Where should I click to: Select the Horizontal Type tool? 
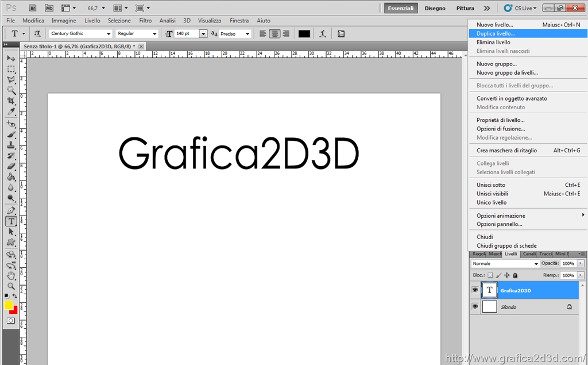11,221
